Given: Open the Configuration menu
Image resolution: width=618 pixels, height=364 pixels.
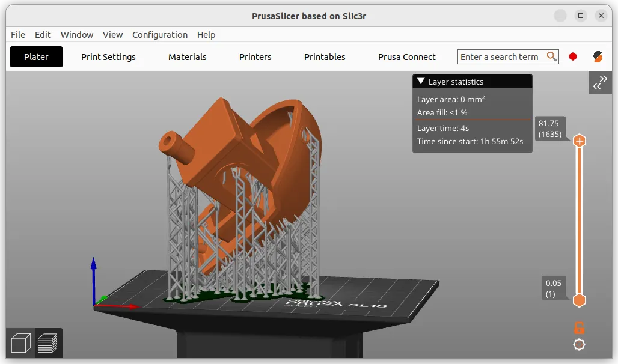Looking at the screenshot, I should point(160,35).
